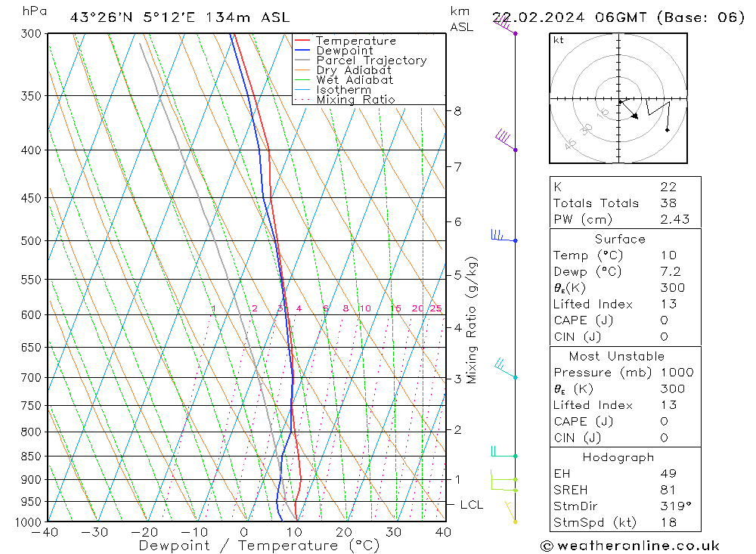Click the 'Mixing Ratio (g/kg)' vertical label
The height and width of the screenshot is (554, 756).
pyautogui.click(x=472, y=320)
